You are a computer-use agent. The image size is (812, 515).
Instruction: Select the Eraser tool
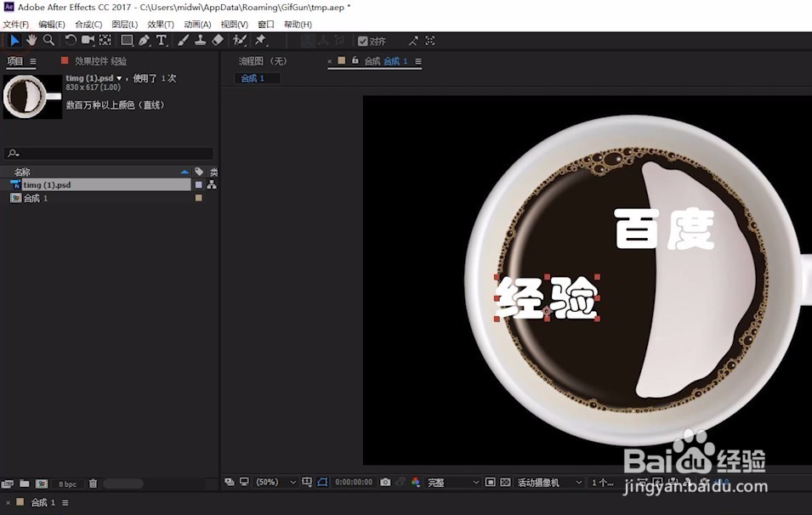click(218, 41)
